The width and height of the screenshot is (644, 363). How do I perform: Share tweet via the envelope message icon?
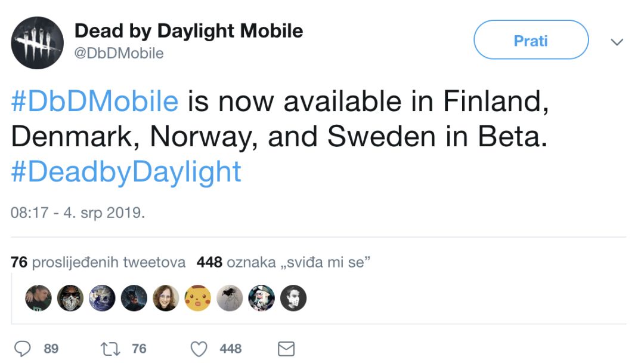coord(286,348)
